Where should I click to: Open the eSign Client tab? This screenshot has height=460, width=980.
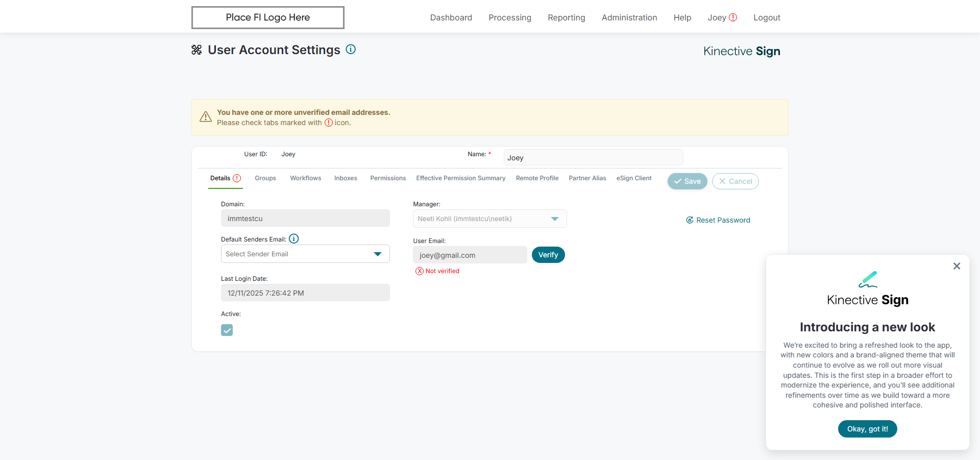coord(634,178)
